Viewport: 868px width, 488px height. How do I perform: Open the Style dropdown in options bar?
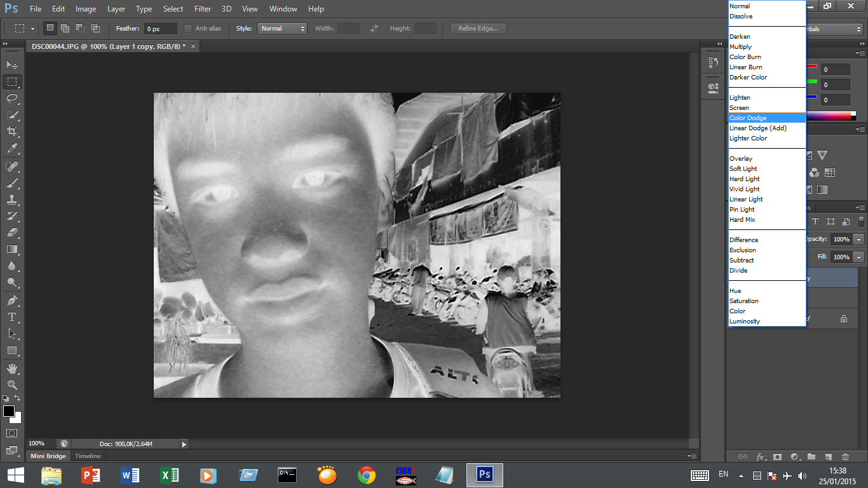[x=281, y=29]
